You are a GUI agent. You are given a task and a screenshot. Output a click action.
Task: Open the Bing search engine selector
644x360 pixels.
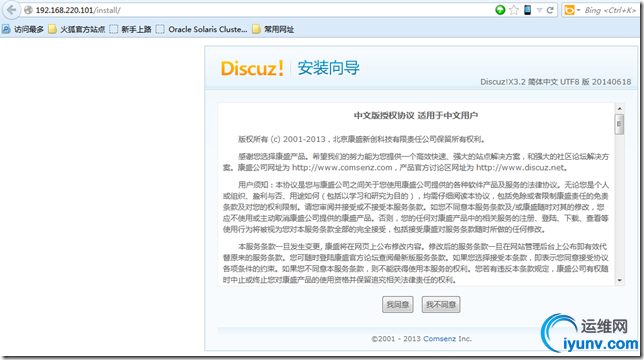pos(572,10)
